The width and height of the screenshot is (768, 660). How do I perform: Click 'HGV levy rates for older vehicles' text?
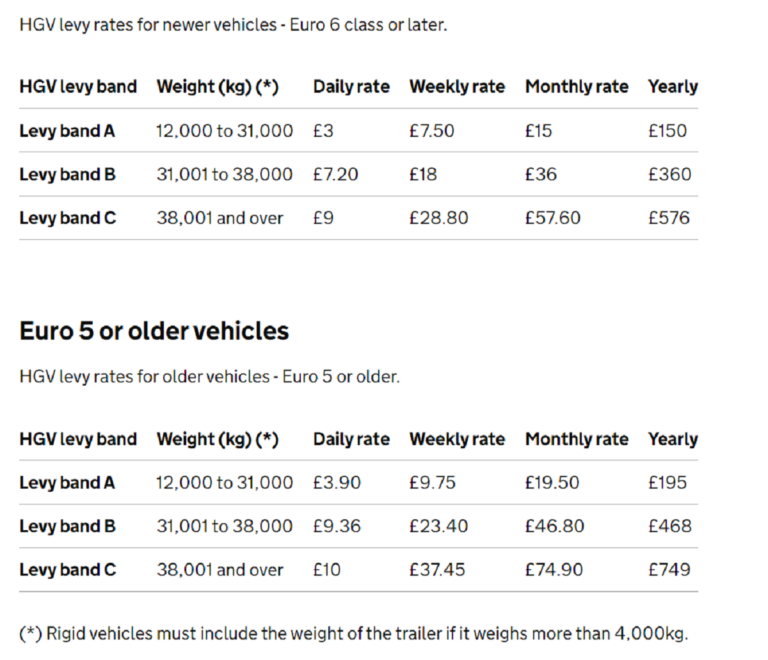click(x=209, y=377)
